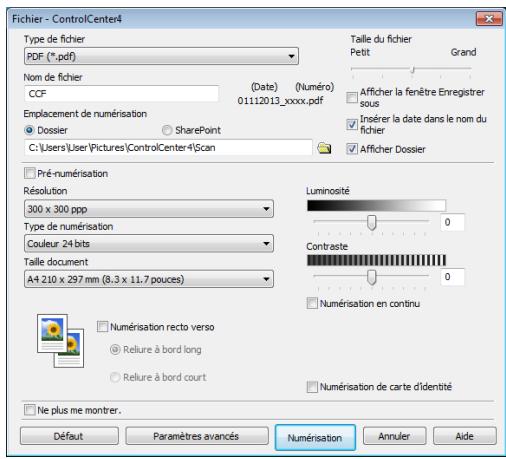Screen dimensions: 506x459
Task: Click the Contraste striped bar
Action: coord(376,260)
